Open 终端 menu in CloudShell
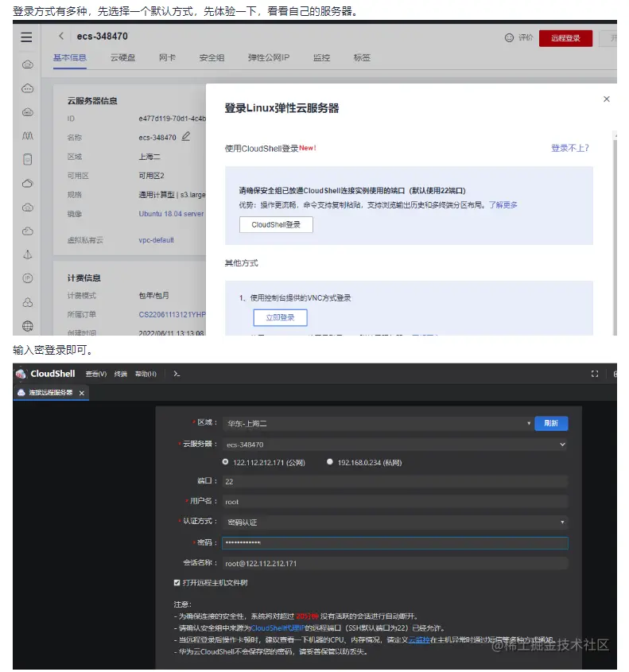 (x=120, y=374)
